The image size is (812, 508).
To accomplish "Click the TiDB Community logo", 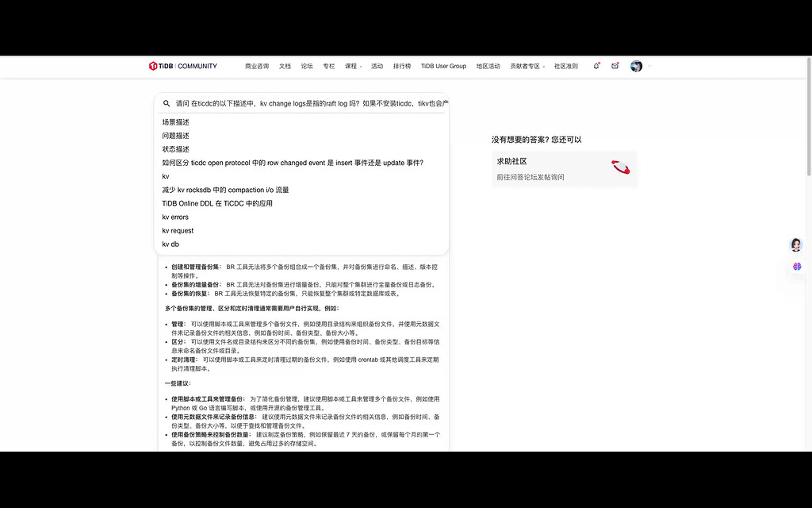I will pyautogui.click(x=183, y=66).
